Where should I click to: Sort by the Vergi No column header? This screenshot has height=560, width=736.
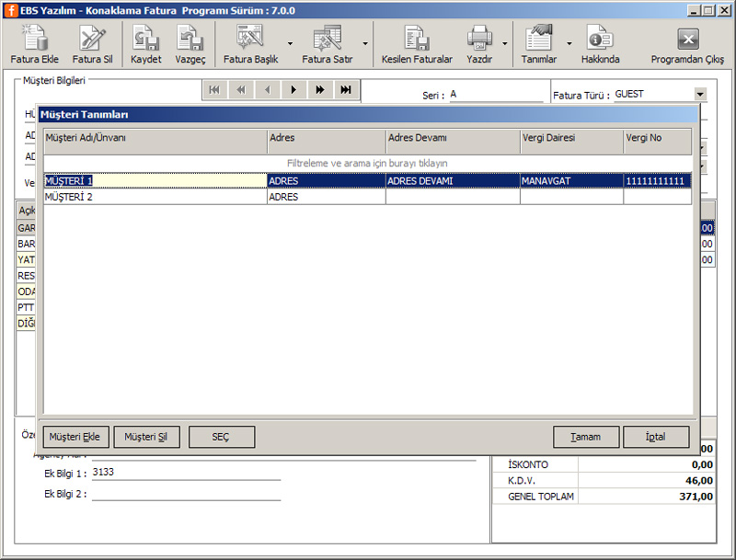658,142
